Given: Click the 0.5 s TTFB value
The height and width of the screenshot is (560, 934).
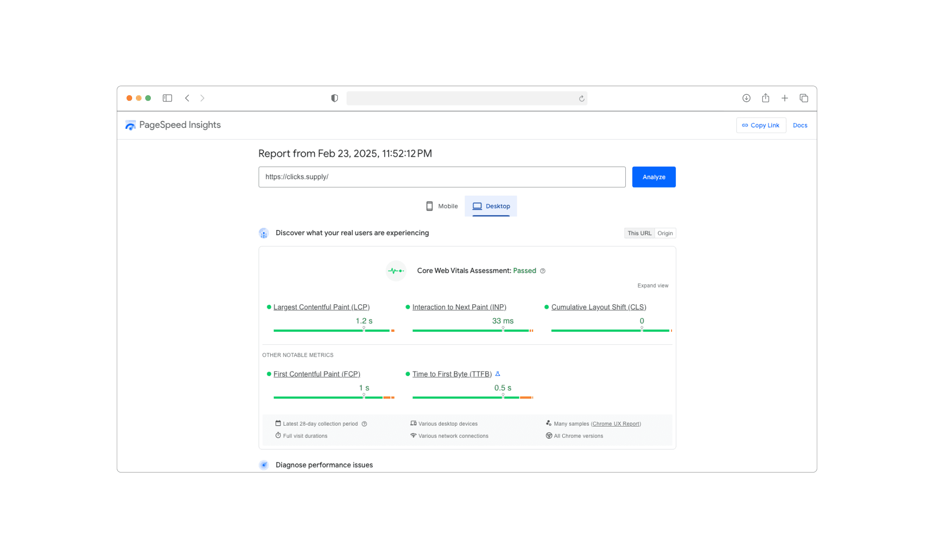Looking at the screenshot, I should [x=503, y=388].
